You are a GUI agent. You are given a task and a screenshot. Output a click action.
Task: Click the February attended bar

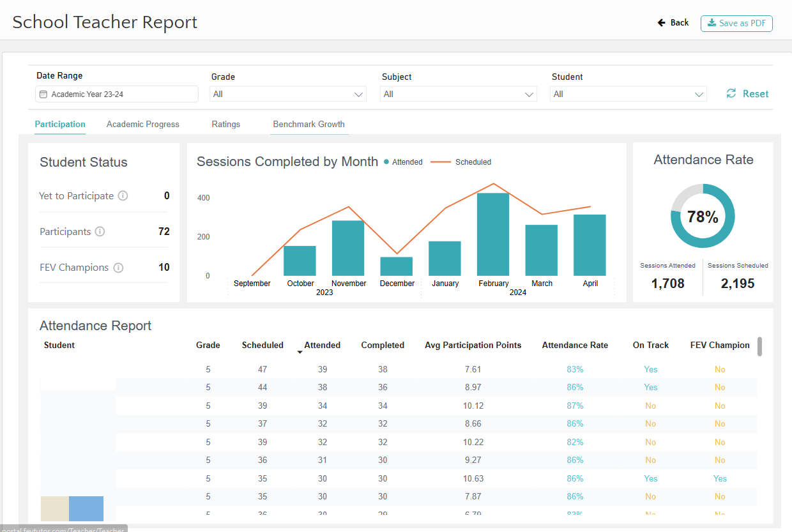click(x=493, y=234)
